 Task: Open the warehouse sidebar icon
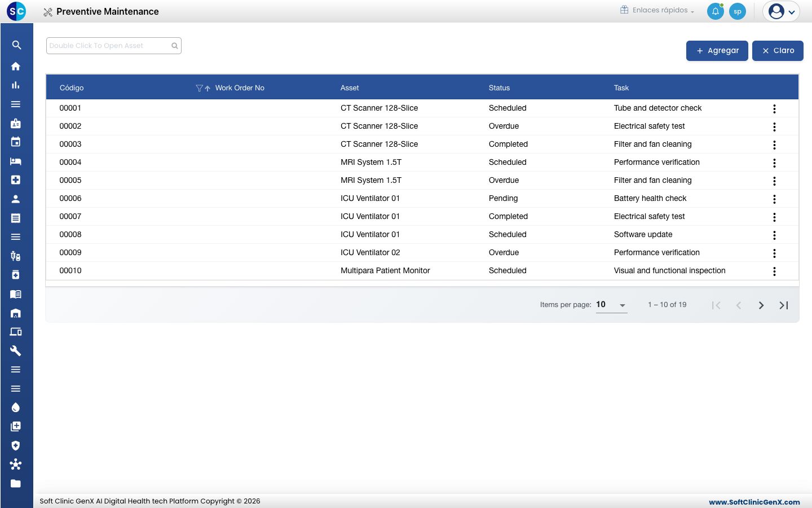coord(16,313)
